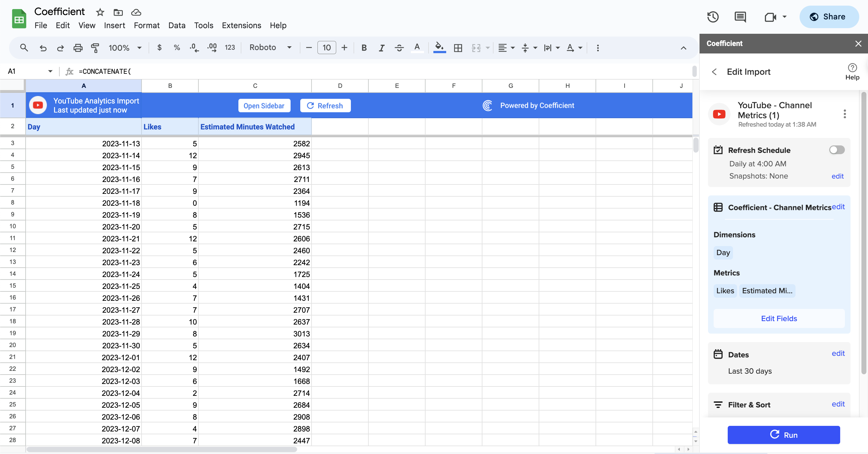This screenshot has width=868, height=454.
Task: Edit the Refresh Schedule settings
Action: click(x=837, y=176)
